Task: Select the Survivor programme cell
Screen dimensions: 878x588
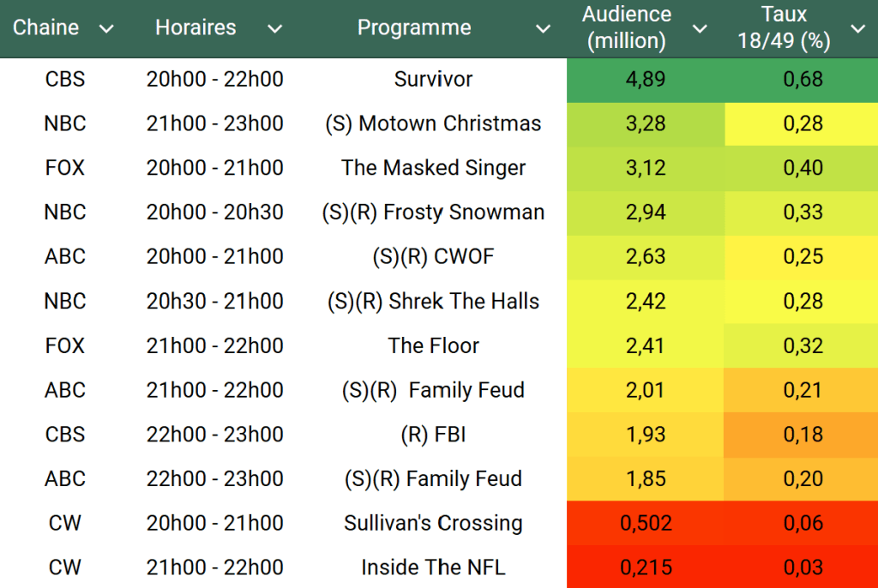Action: pos(433,80)
